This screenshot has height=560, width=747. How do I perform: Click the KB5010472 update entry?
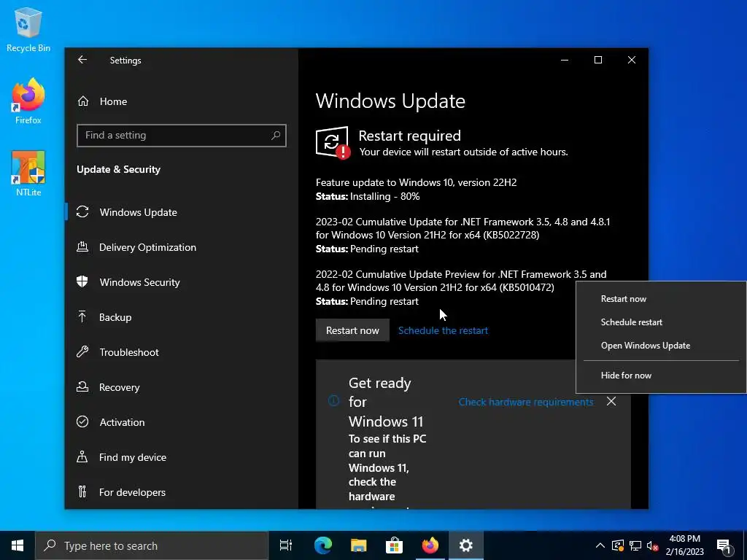[x=461, y=287]
